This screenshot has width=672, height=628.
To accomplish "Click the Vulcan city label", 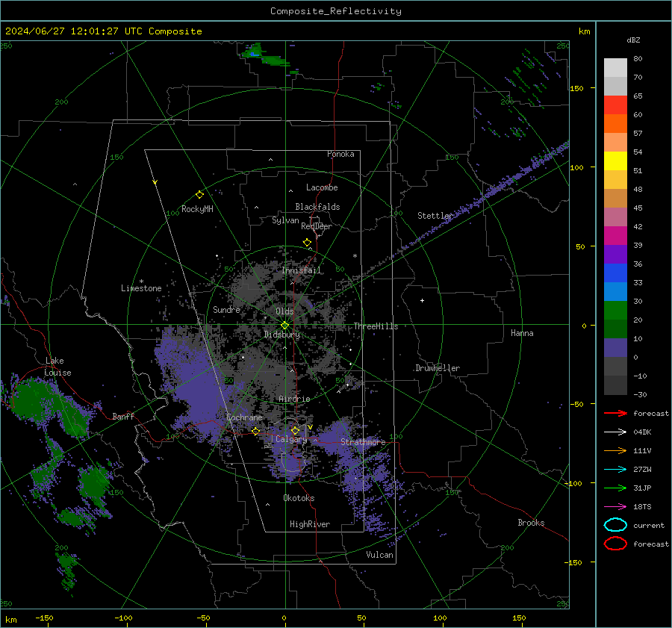I will (x=379, y=555).
